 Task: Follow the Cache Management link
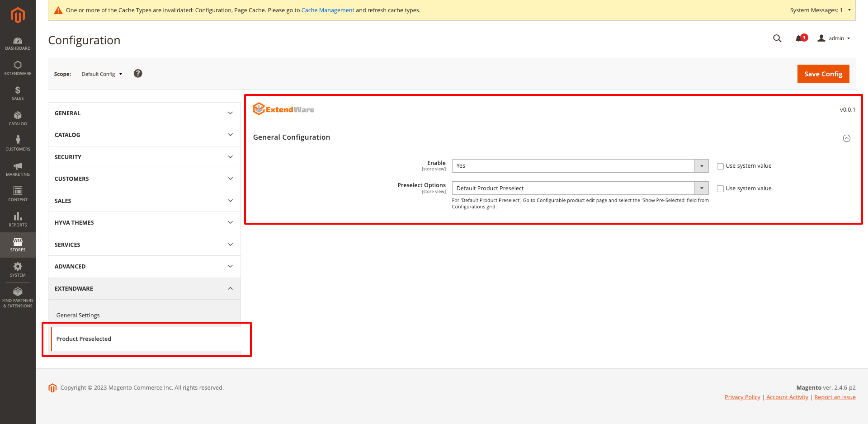click(x=328, y=10)
